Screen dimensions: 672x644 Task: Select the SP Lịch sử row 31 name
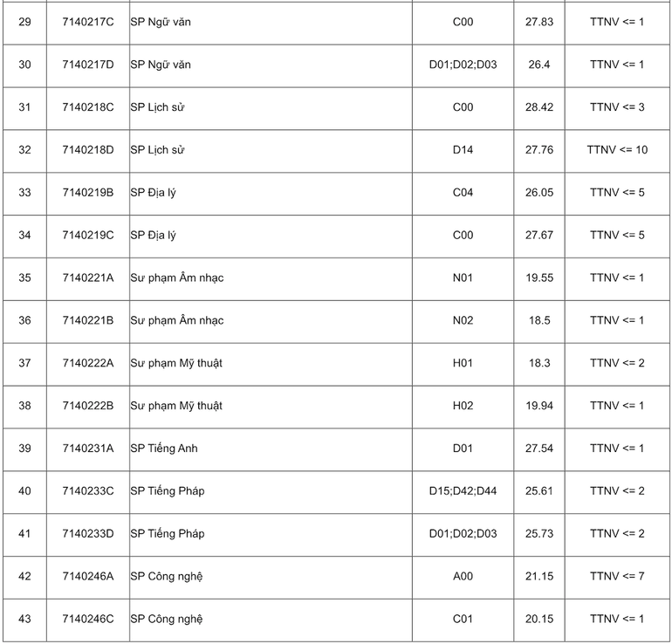point(158,107)
